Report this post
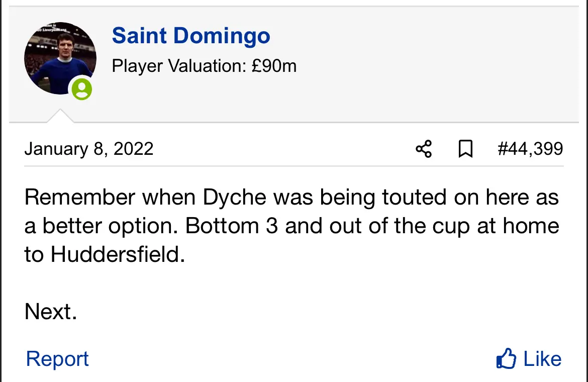 (x=57, y=359)
